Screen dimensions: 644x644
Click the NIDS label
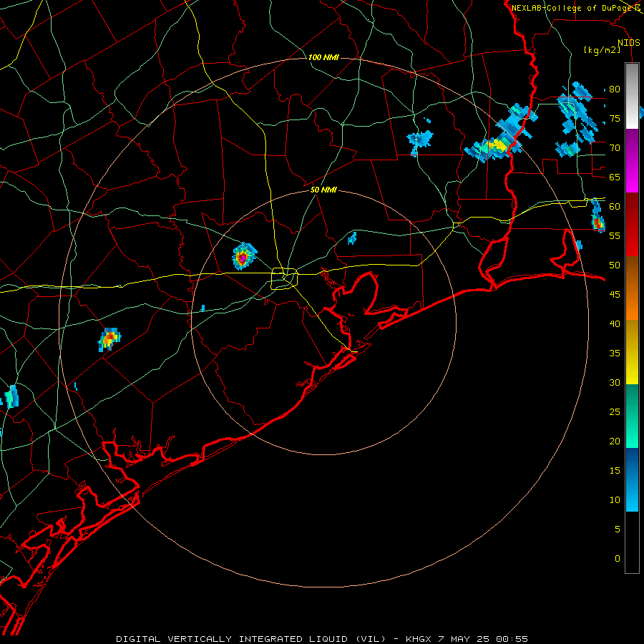point(628,42)
